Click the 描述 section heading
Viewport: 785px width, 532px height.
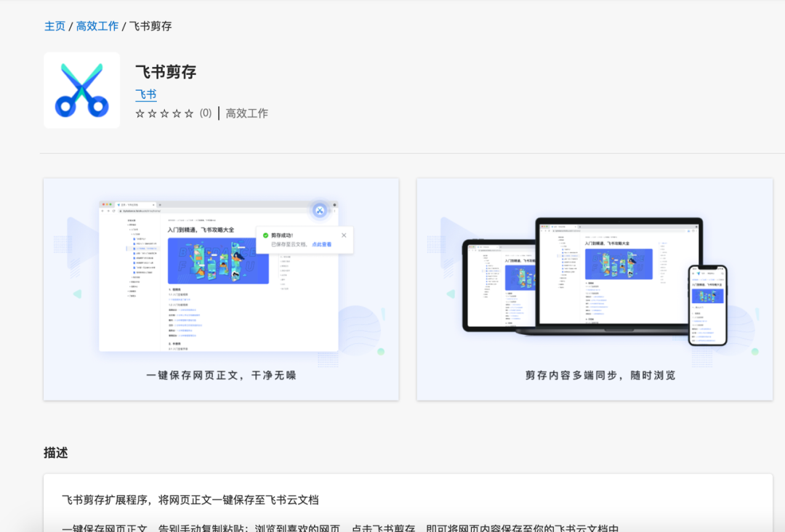tap(55, 453)
